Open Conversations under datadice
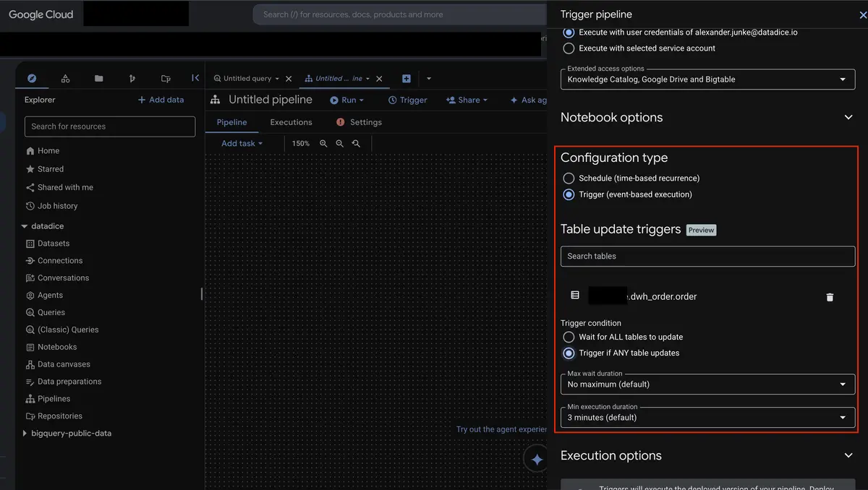This screenshot has width=868, height=490. click(x=63, y=278)
